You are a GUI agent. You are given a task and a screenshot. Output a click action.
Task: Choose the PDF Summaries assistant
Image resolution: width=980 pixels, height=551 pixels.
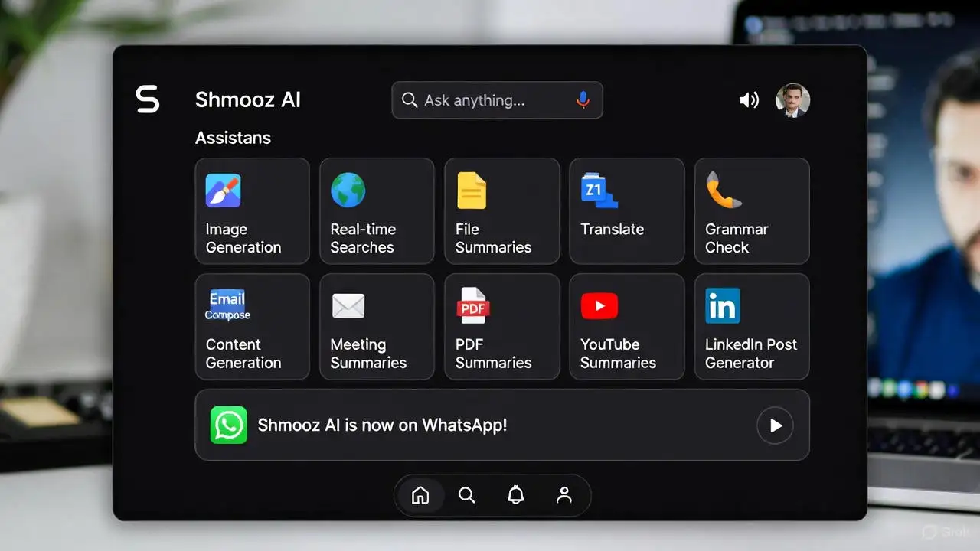click(501, 327)
